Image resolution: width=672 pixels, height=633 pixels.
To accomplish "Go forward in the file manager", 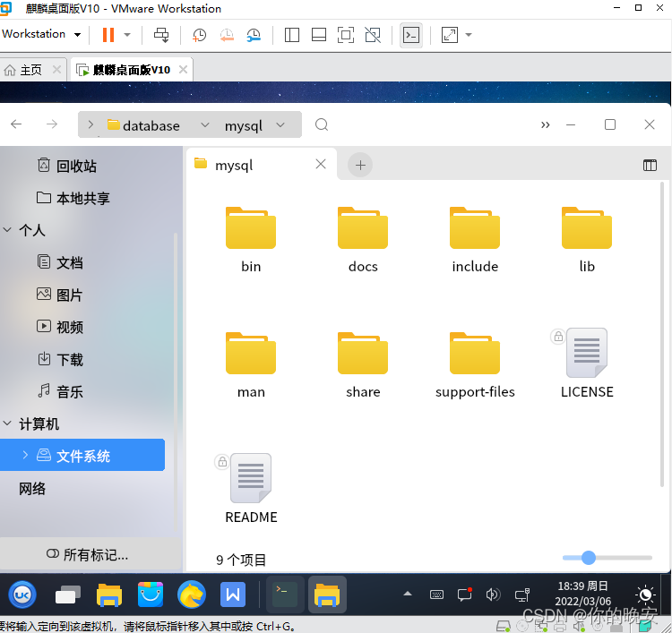I will (52, 124).
